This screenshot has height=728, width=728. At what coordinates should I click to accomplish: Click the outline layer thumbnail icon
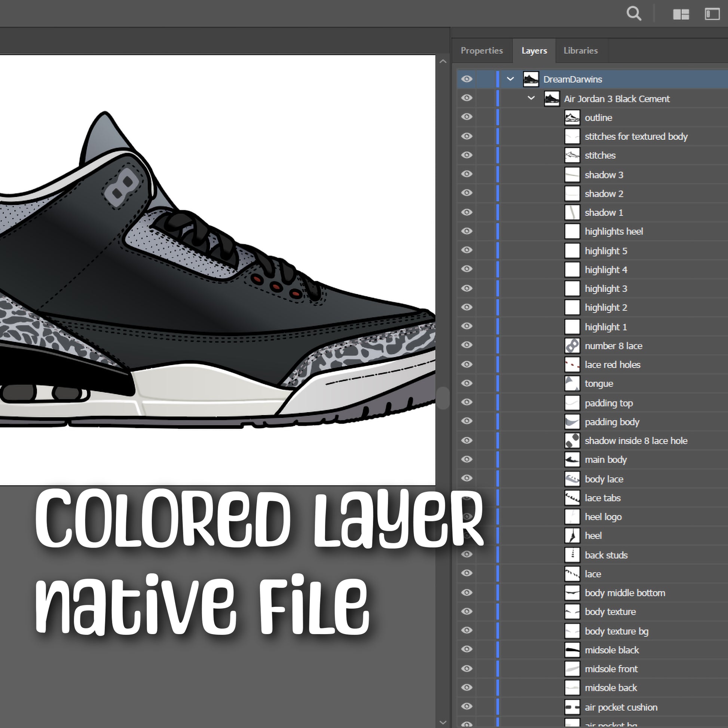tap(572, 117)
